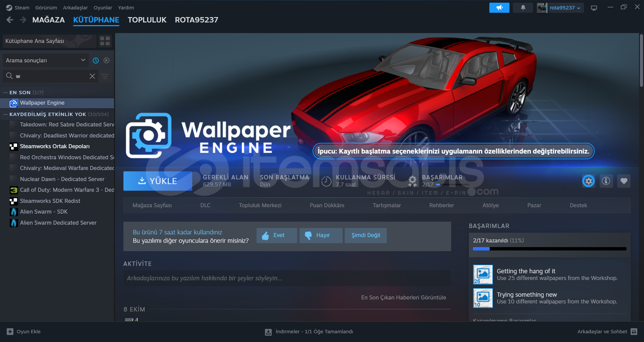Open Steam notifications bell
644x342 pixels.
click(523, 7)
